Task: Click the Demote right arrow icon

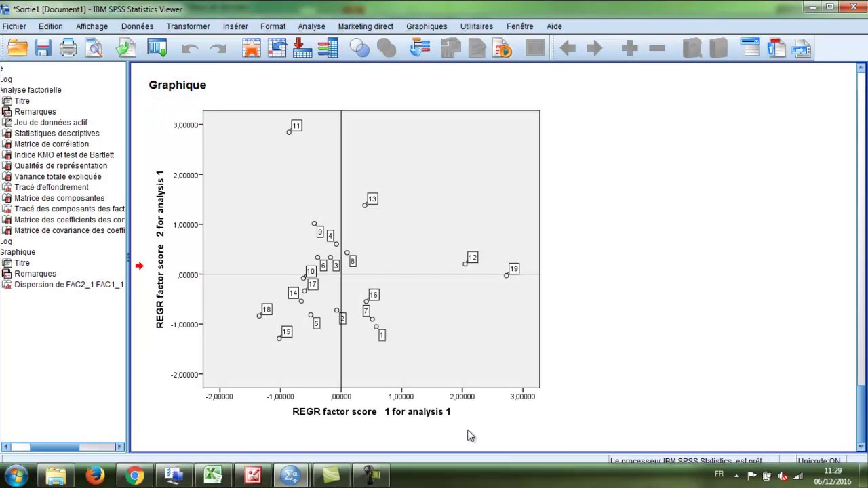Action: pos(594,48)
